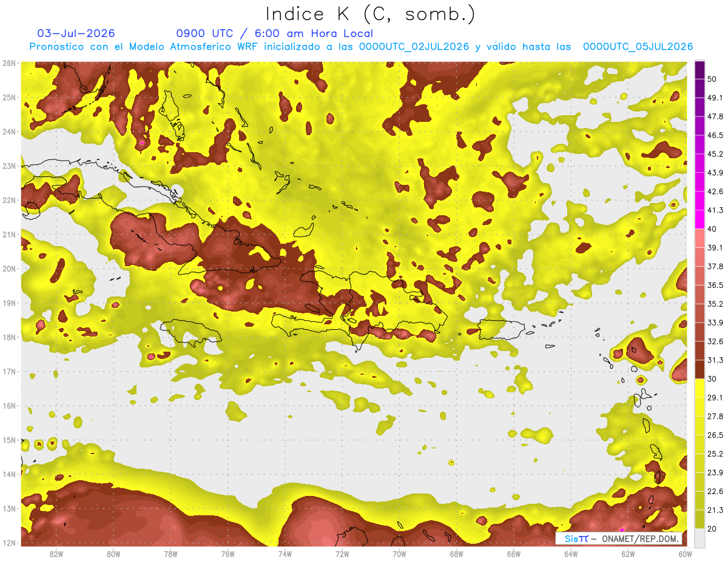Click the chart title 'Indice K (C, somb.)'
The width and height of the screenshot is (728, 562).
pyautogui.click(x=370, y=14)
